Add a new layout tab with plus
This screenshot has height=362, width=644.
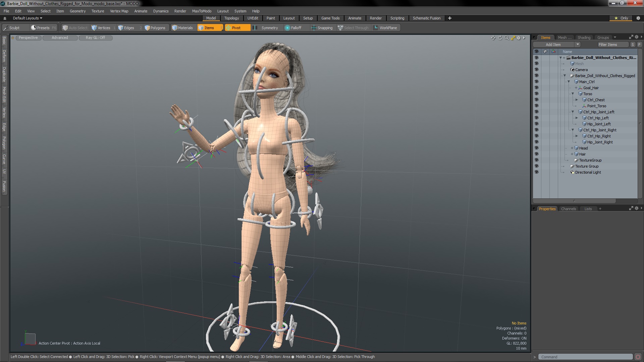coord(449,18)
